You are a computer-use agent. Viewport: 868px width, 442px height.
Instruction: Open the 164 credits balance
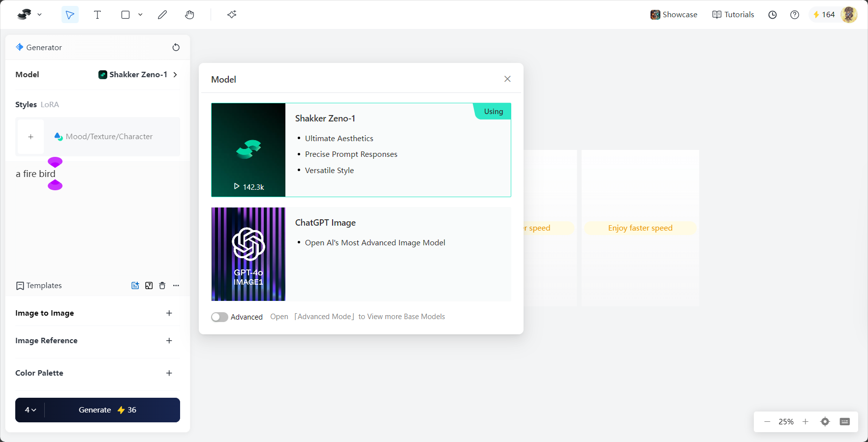824,15
